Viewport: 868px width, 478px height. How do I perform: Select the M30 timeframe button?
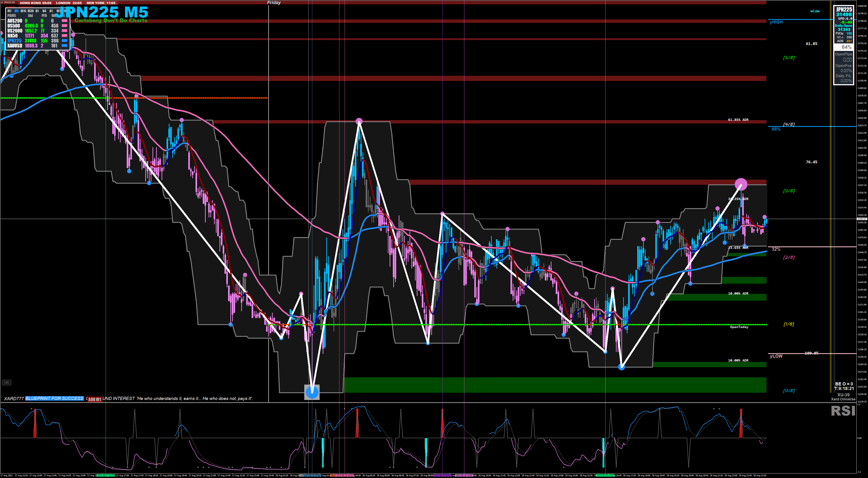[x=30, y=11]
